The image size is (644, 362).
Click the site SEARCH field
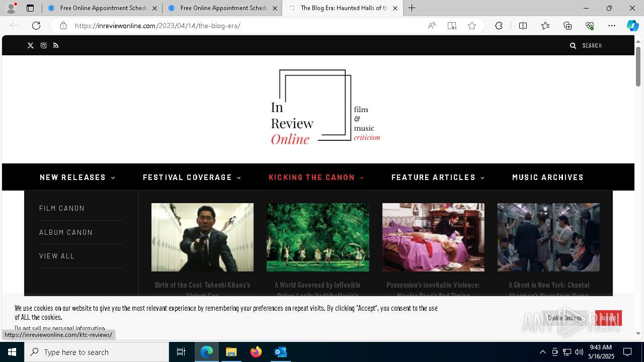592,46
